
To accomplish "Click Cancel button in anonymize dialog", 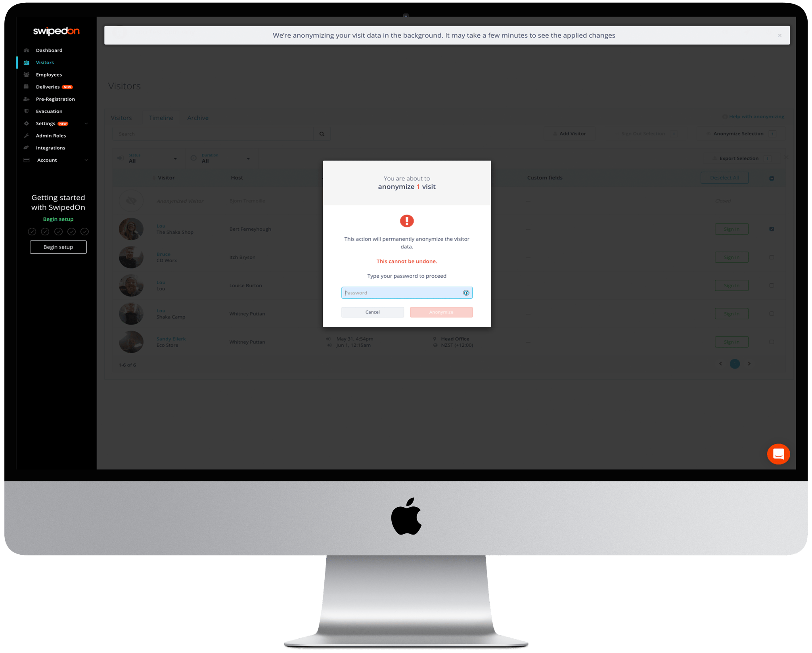I will point(372,312).
